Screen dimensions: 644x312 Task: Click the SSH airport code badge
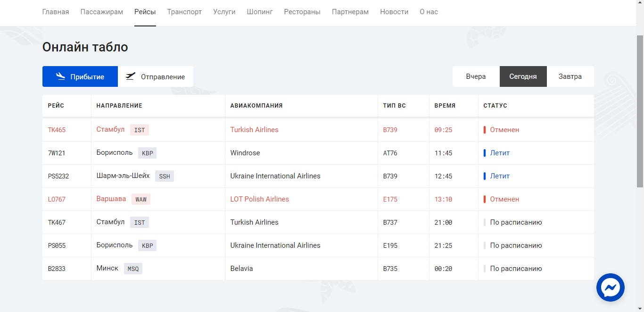(x=165, y=176)
